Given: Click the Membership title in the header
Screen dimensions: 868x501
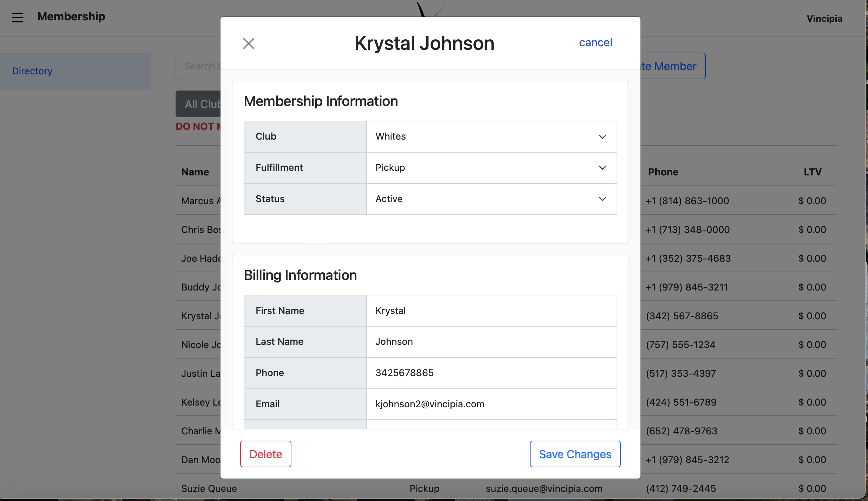Looking at the screenshot, I should pyautogui.click(x=71, y=16).
